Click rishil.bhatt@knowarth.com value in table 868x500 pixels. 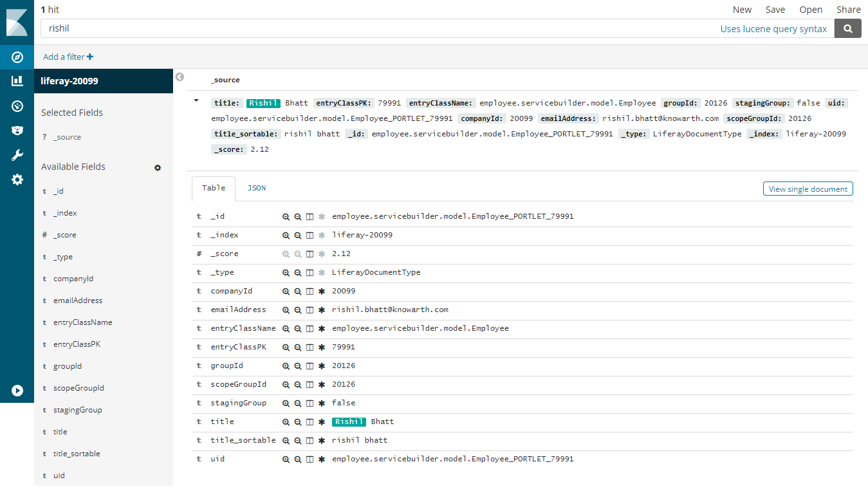click(390, 310)
